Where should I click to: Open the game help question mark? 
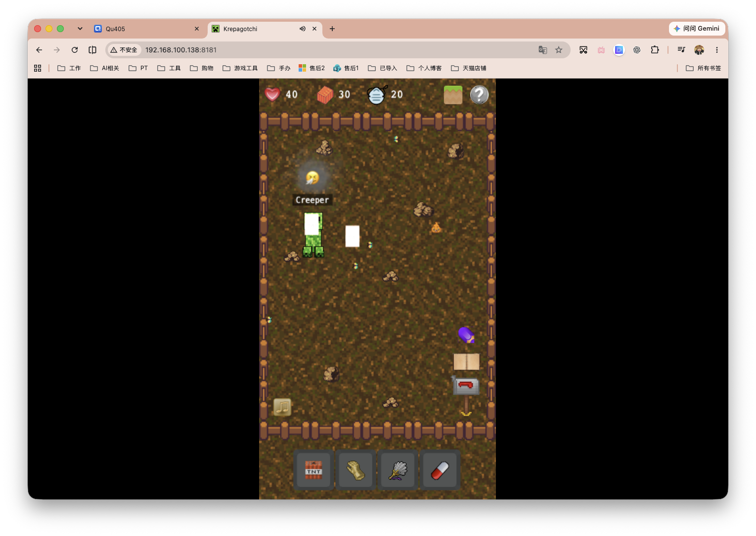[479, 95]
